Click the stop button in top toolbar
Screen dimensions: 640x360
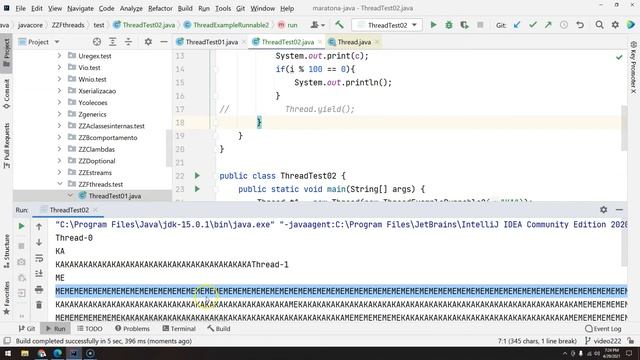pyautogui.click(x=480, y=25)
